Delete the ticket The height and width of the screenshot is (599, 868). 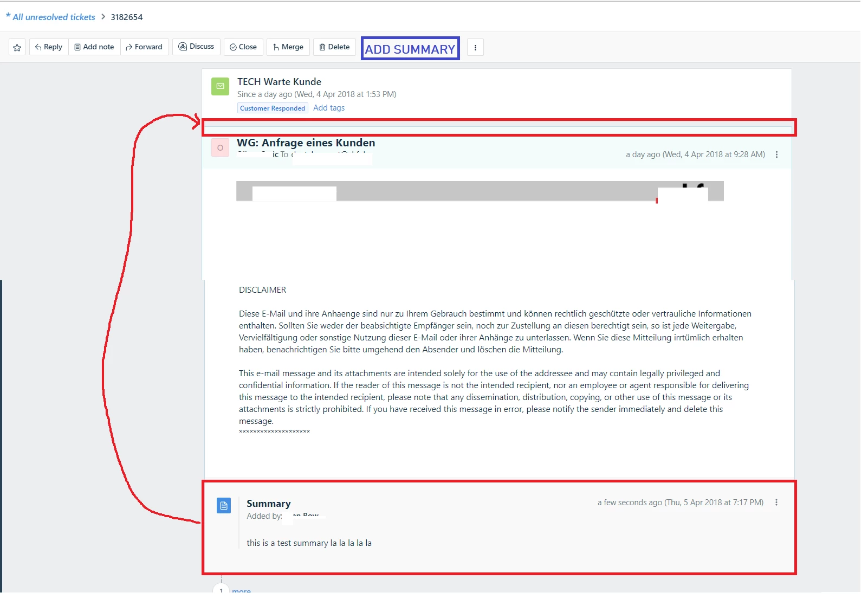[334, 47]
